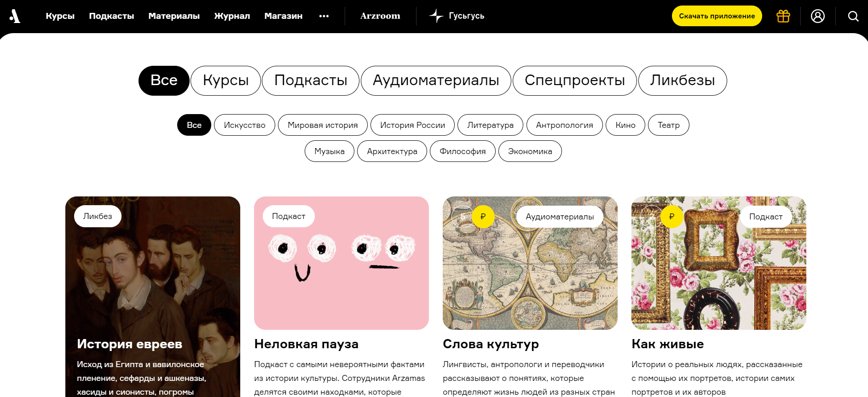Open the user profile icon
Screen dimensions: 868x397
(818, 16)
